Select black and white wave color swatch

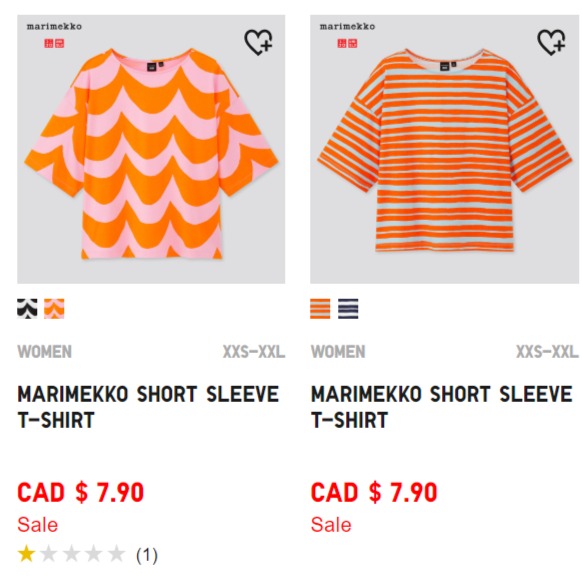point(27,309)
